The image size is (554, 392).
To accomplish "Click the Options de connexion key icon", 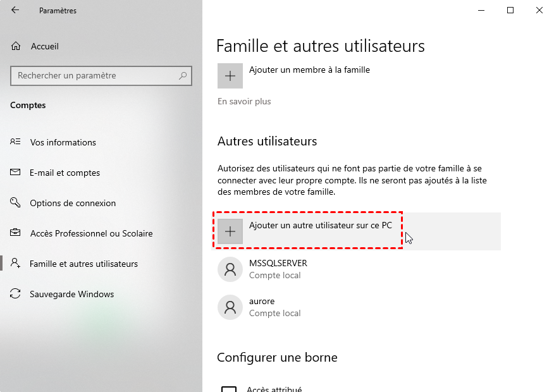I will point(15,202).
